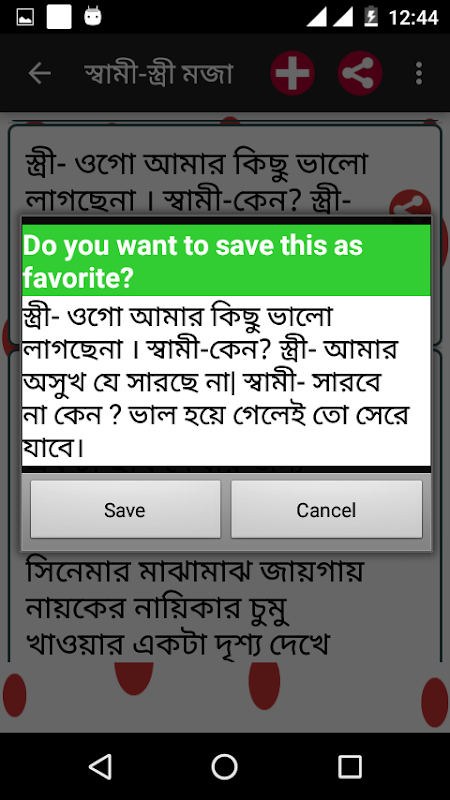The image size is (450, 800).
Task: Click the red plus add-favorite icon
Action: [292, 73]
